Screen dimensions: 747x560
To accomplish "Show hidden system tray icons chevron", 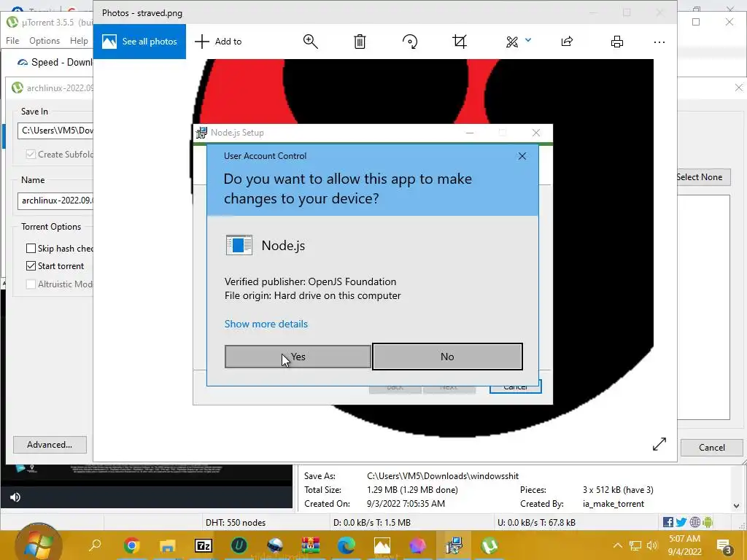I will [617, 545].
